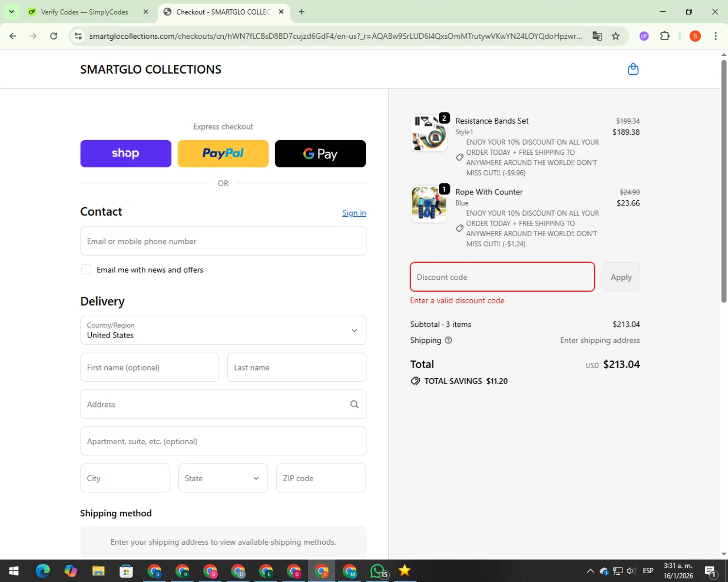This screenshot has height=582, width=728.
Task: Click the address search magnifier icon
Action: point(354,404)
